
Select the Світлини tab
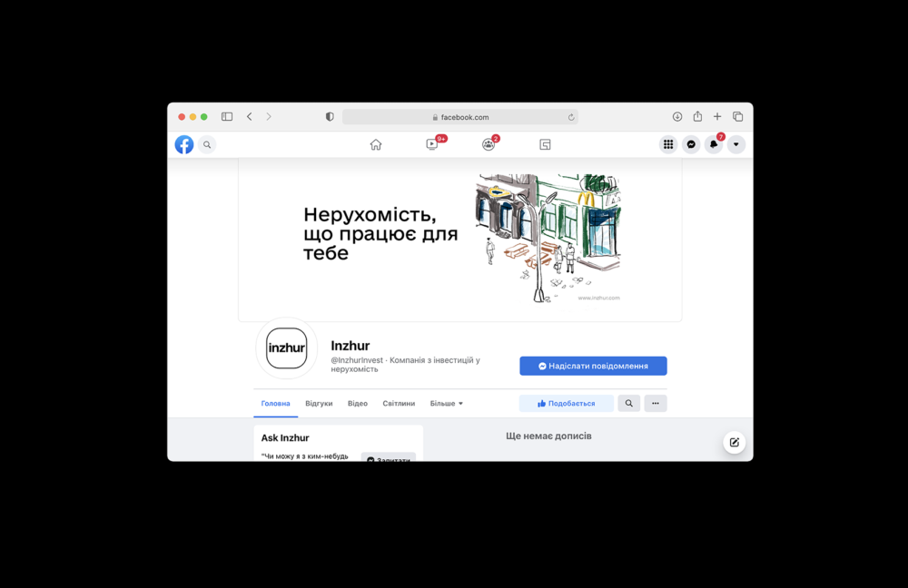(x=399, y=403)
